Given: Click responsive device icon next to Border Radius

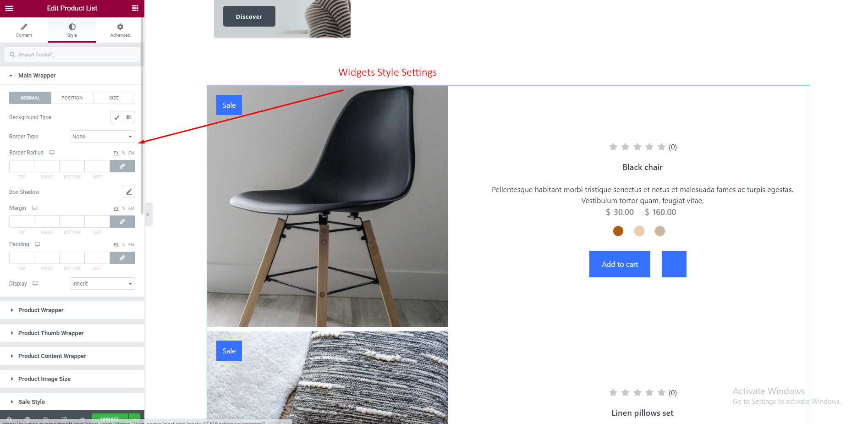Looking at the screenshot, I should pos(52,153).
